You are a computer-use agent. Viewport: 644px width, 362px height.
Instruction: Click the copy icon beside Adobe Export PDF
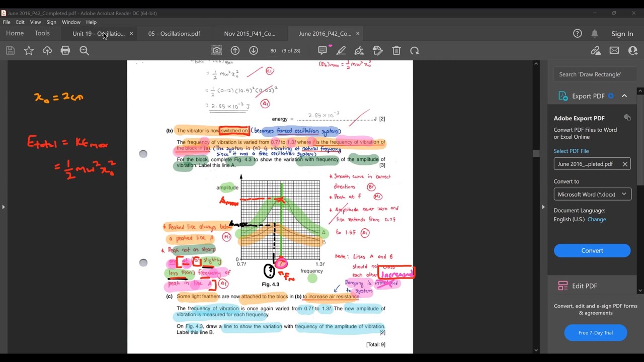coord(627,118)
